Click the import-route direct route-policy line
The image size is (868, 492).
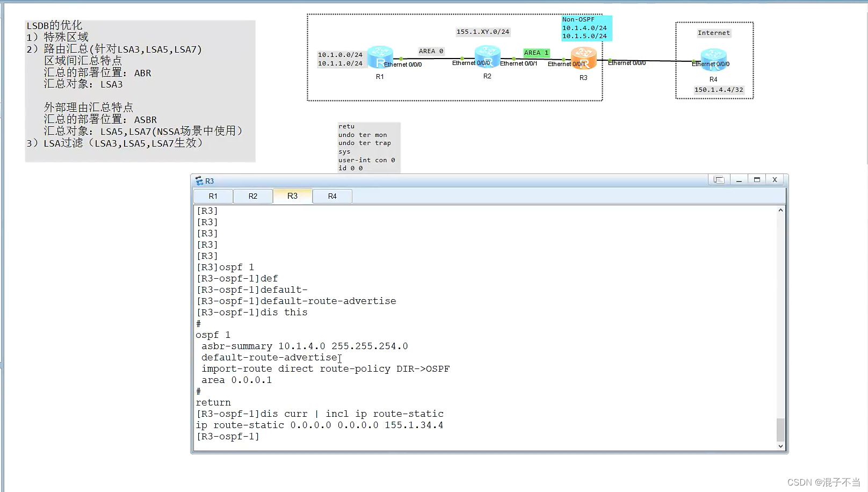[x=325, y=368]
